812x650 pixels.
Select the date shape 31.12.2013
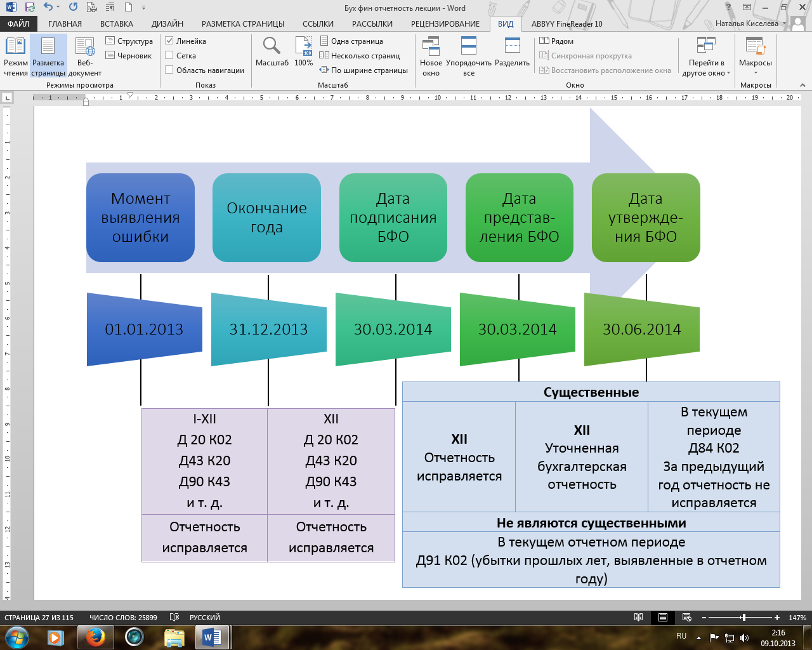(x=269, y=329)
